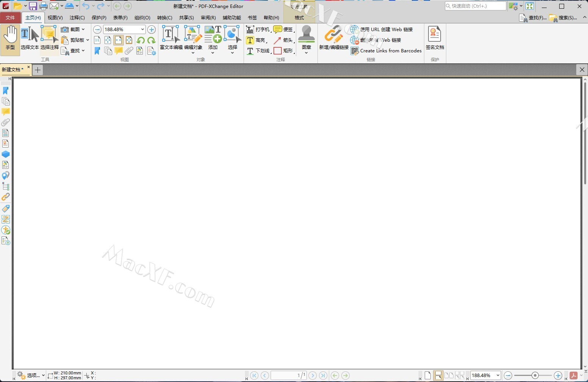Click Create Web Links from URLs (使用 URL 创建 Web 链接)
The image size is (588, 382).
382,29
